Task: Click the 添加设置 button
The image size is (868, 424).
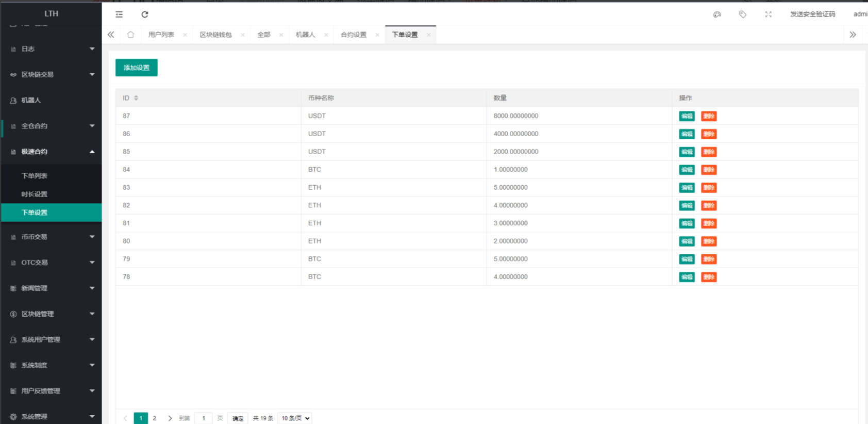Action: point(137,68)
